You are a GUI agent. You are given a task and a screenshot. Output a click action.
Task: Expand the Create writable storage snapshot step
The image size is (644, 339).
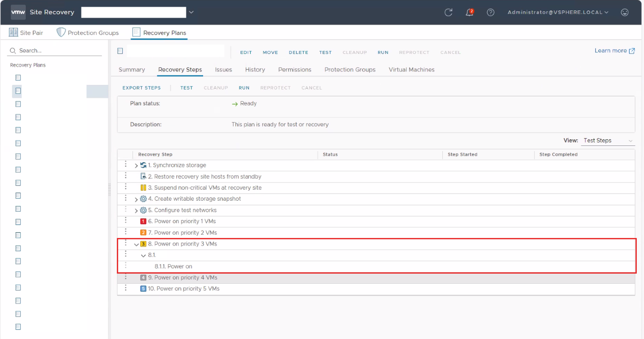pos(136,199)
